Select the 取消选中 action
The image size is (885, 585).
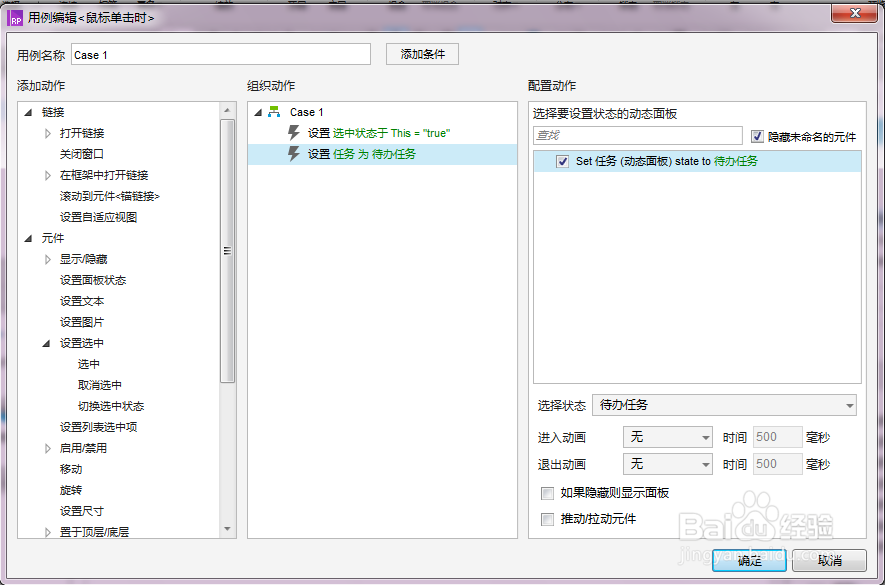[100, 385]
